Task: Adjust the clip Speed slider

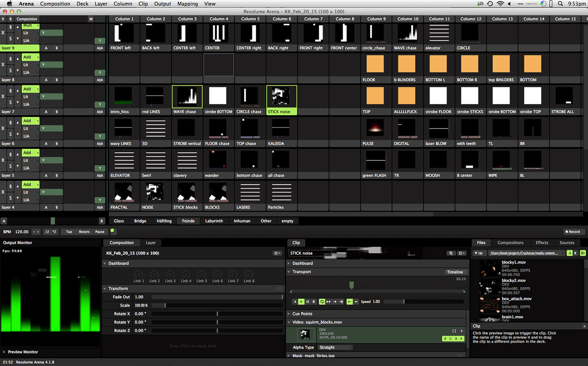Action: click(423, 302)
